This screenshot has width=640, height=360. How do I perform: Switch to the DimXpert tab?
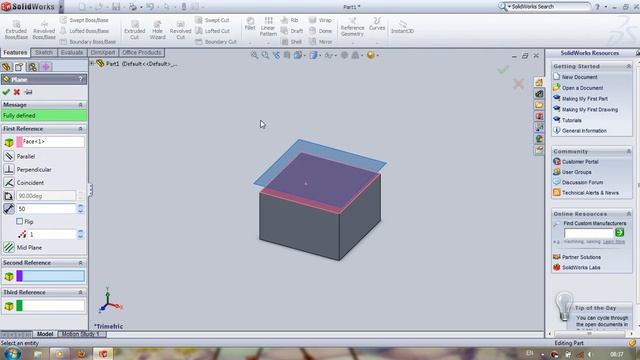coord(102,53)
